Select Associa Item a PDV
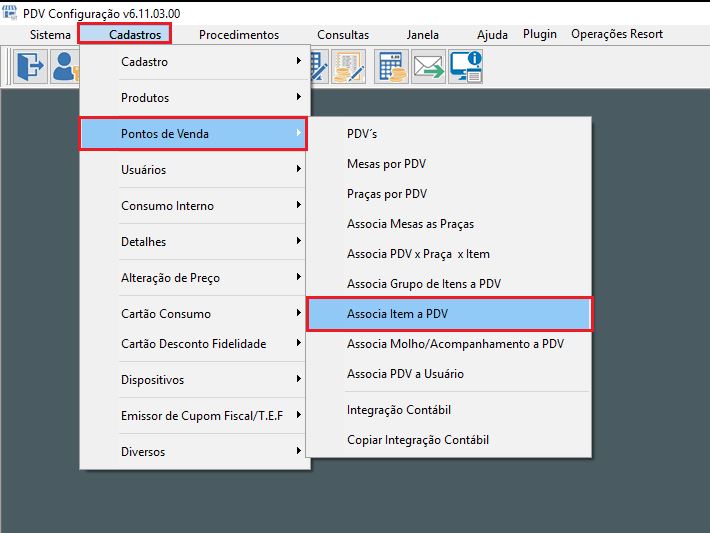 [449, 314]
